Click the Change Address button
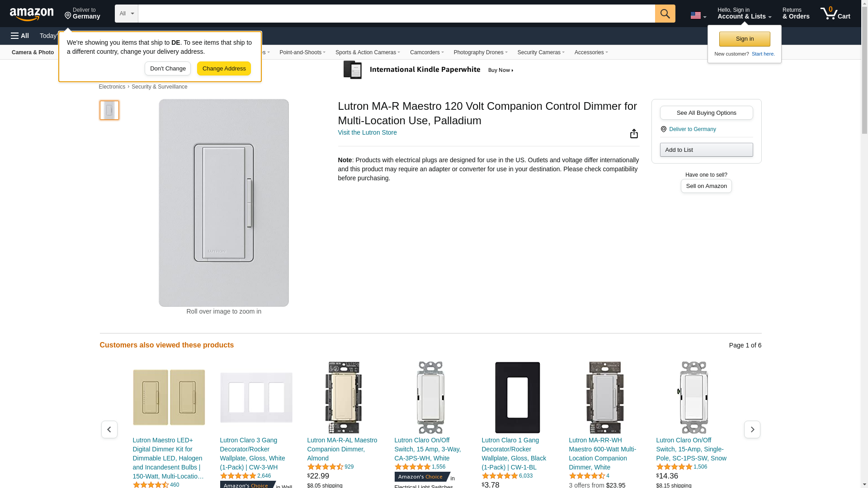This screenshot has width=868, height=488. pyautogui.click(x=224, y=69)
